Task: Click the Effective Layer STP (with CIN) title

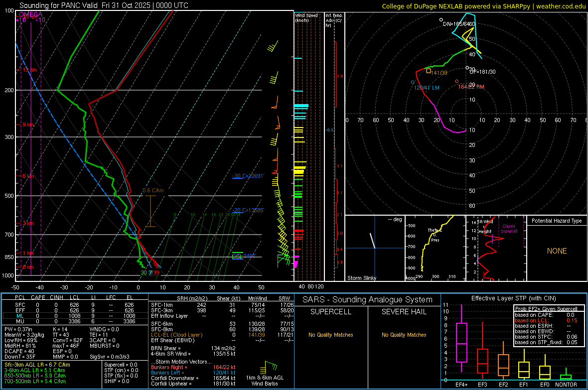Action: [513, 298]
